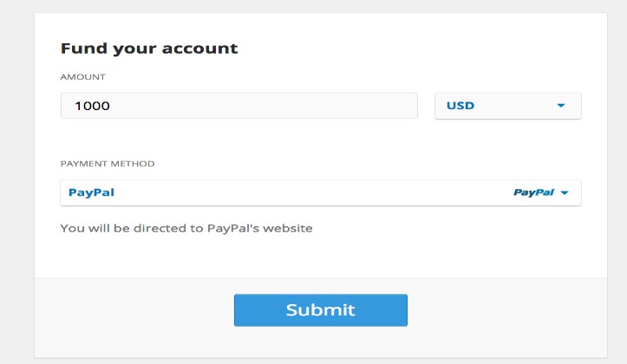Click the word Fund in the heading
The width and height of the screenshot is (627, 364).
[81, 49]
